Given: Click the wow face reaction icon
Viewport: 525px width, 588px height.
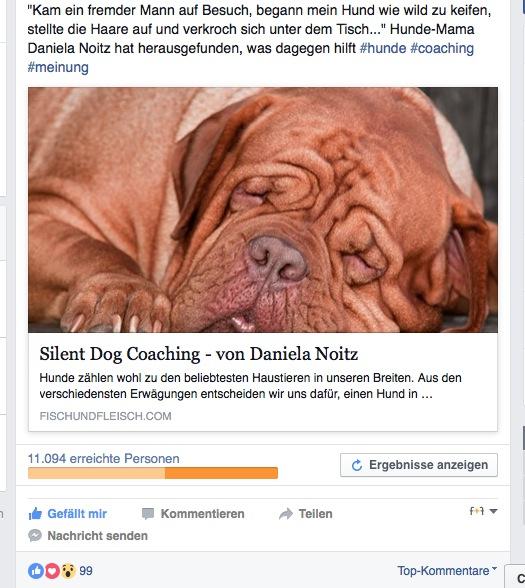Looking at the screenshot, I should click(68, 571).
